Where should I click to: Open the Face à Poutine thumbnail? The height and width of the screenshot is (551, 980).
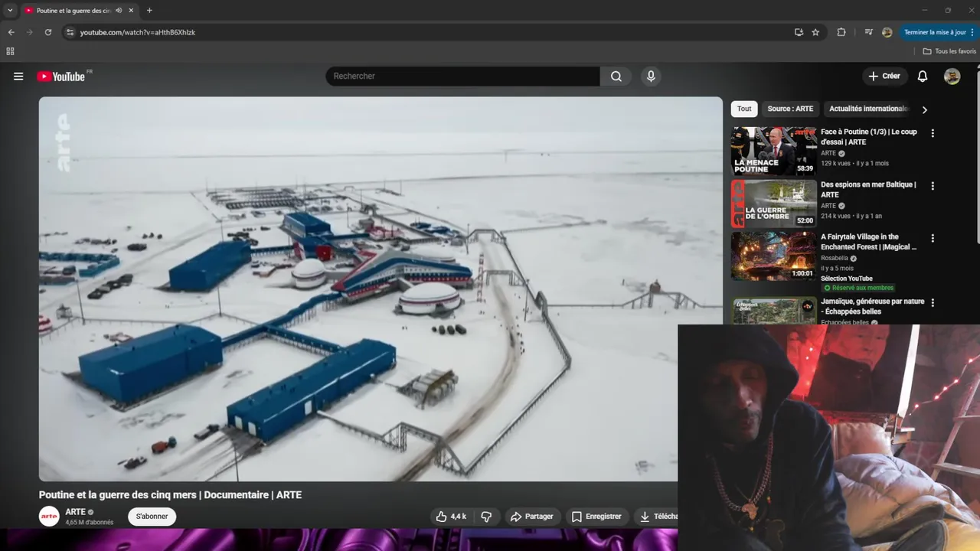[x=773, y=152]
